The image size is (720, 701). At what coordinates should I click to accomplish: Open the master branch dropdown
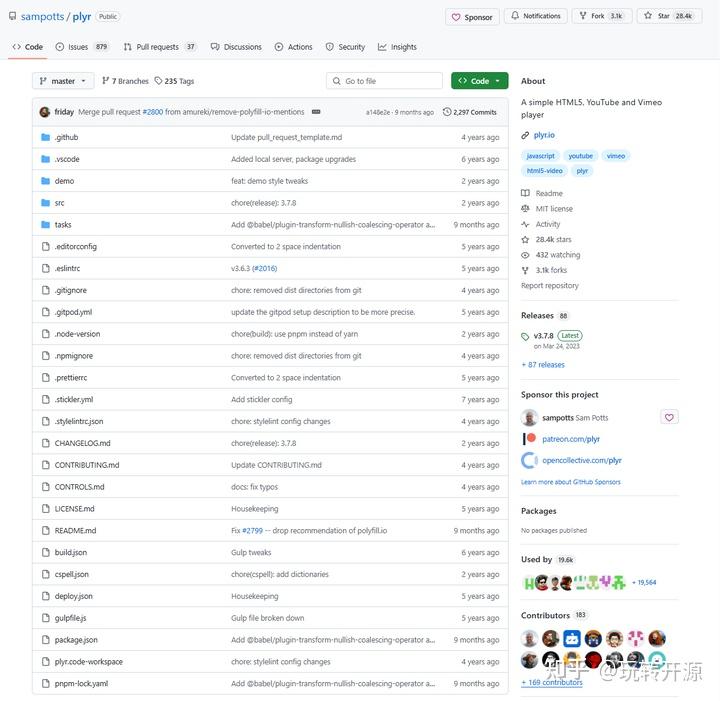click(x=63, y=81)
